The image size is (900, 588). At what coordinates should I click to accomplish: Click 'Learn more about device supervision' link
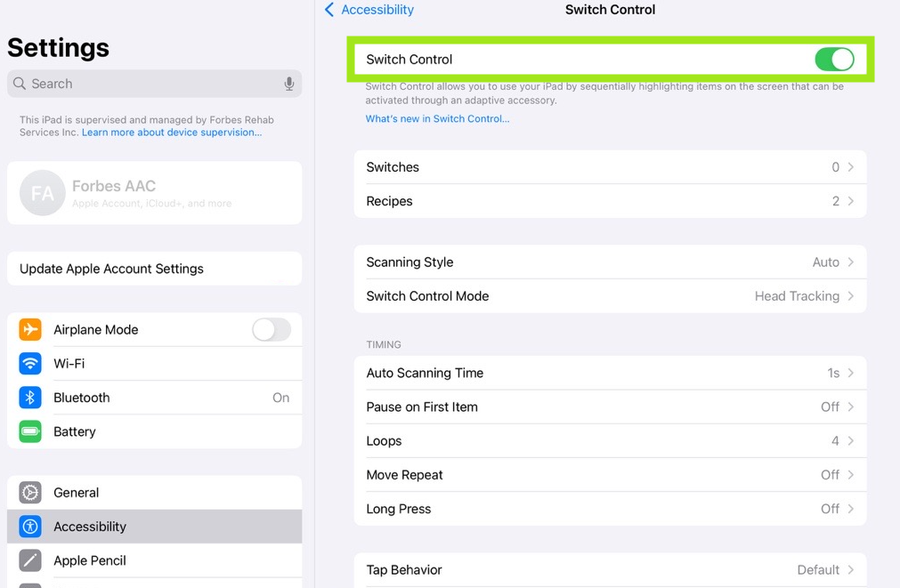[172, 133]
